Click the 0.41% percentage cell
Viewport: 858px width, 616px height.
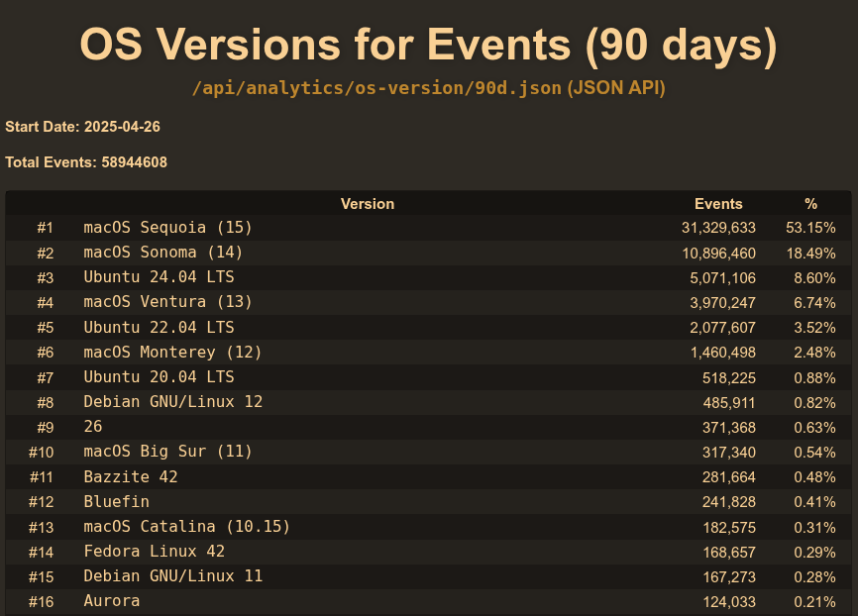[x=814, y=502]
